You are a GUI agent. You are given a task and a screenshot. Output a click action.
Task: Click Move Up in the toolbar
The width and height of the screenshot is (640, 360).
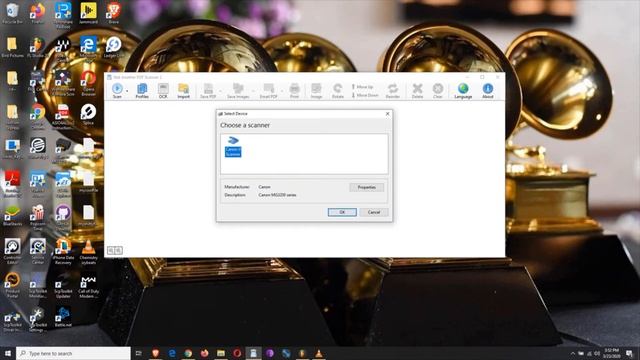pyautogui.click(x=363, y=87)
